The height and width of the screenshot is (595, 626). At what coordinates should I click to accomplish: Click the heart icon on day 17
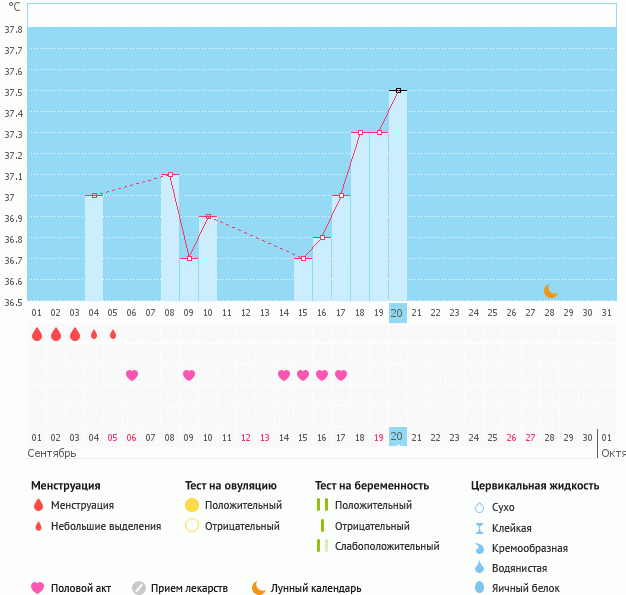[x=341, y=375]
